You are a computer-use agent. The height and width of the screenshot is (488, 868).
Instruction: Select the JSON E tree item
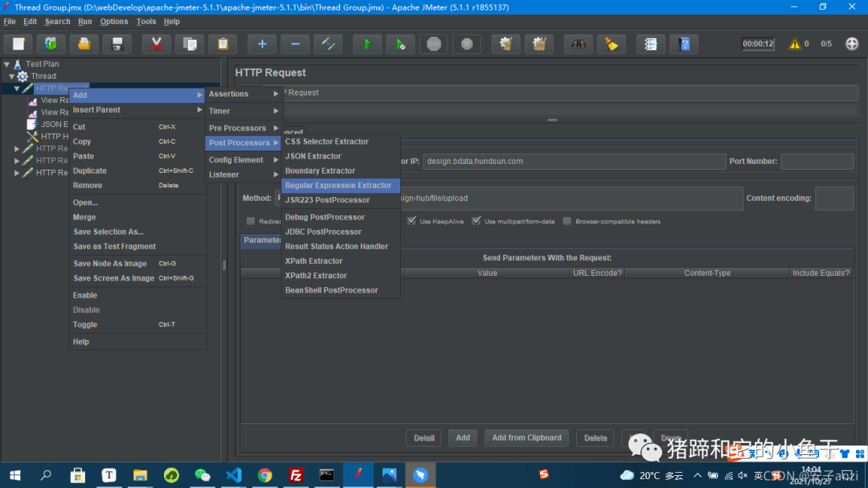coord(49,124)
